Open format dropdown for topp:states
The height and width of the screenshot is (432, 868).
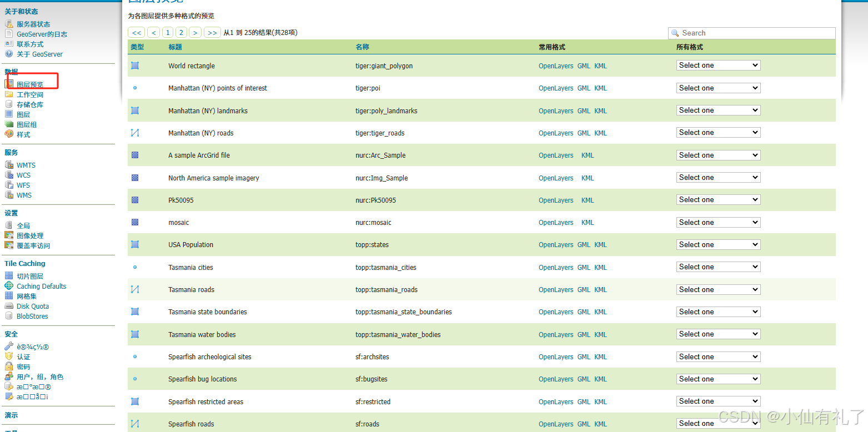[x=718, y=244]
